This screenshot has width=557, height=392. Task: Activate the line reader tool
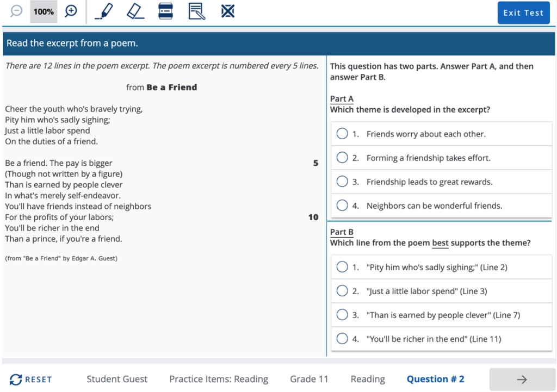tap(165, 11)
